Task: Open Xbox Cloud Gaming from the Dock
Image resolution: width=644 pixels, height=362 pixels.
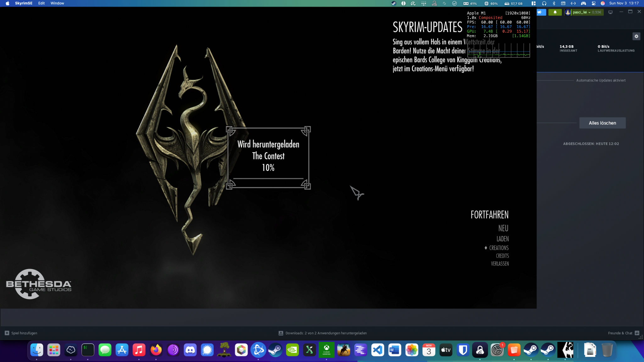Action: (326, 350)
